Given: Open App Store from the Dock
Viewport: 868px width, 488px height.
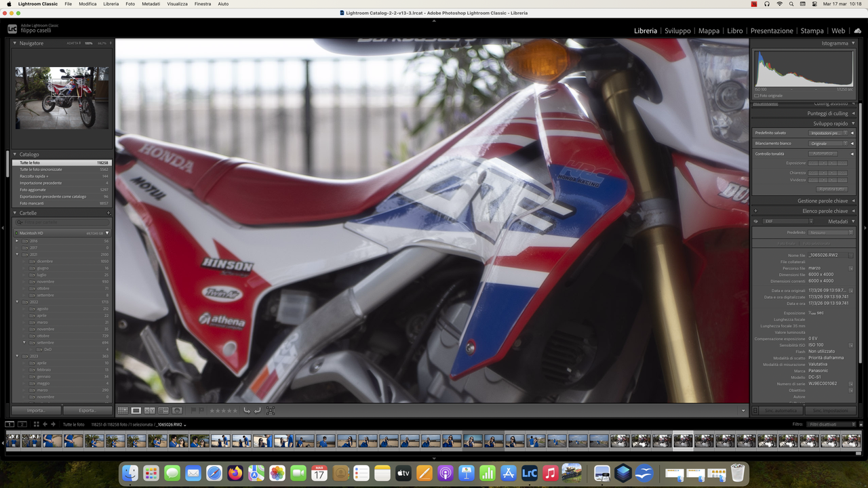Looking at the screenshot, I should [x=509, y=472].
